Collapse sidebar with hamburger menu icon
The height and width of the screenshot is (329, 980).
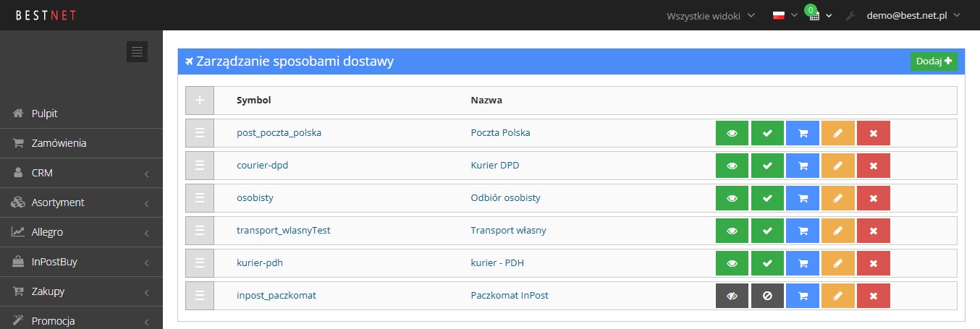point(138,51)
